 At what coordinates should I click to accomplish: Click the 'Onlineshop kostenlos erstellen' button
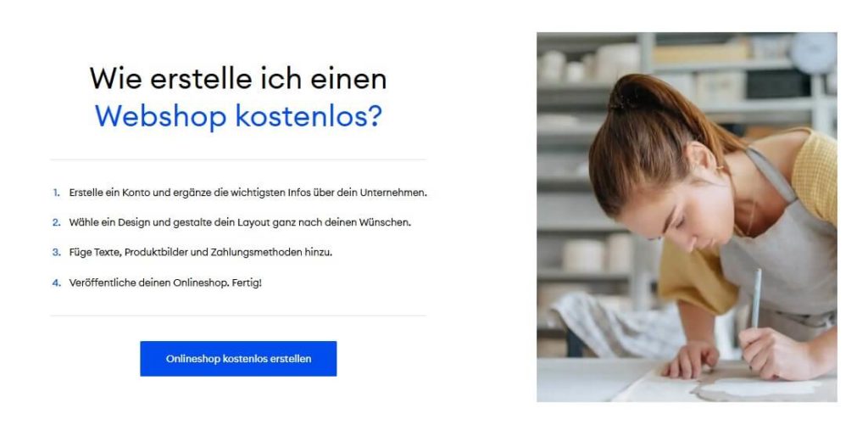pyautogui.click(x=238, y=359)
